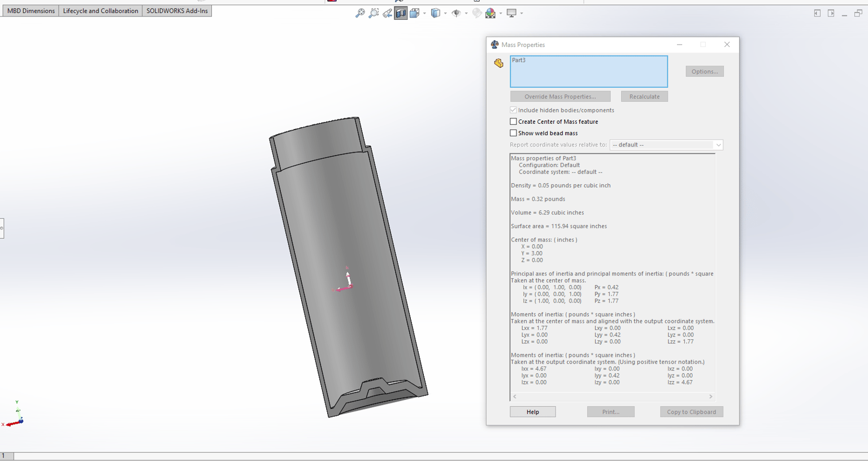Click the expand-right panel icon at top right

coord(831,13)
